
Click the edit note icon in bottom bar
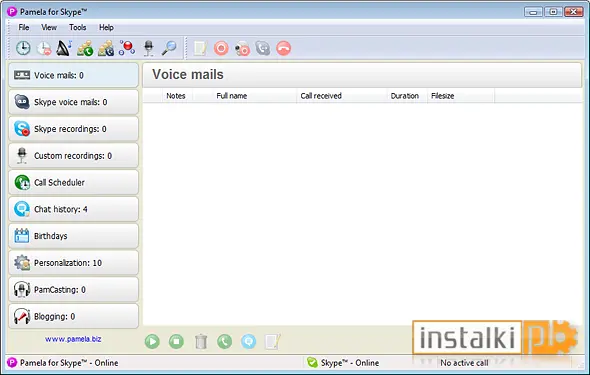click(273, 342)
